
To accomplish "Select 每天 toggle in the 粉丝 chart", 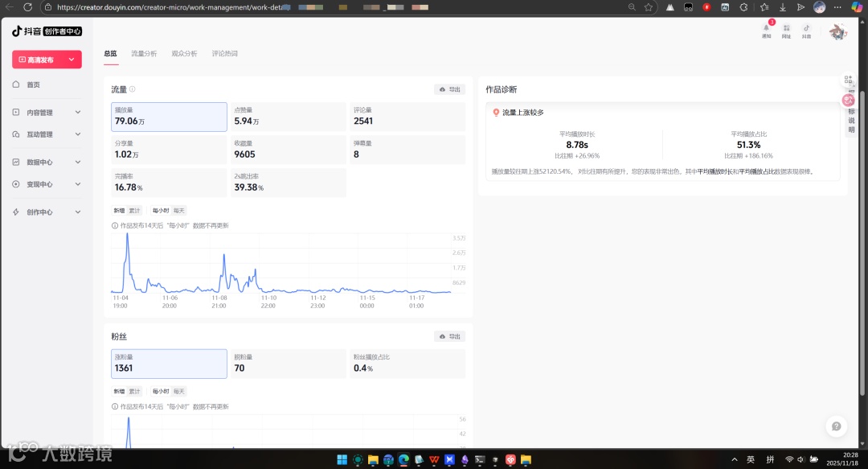I will pyautogui.click(x=178, y=392).
